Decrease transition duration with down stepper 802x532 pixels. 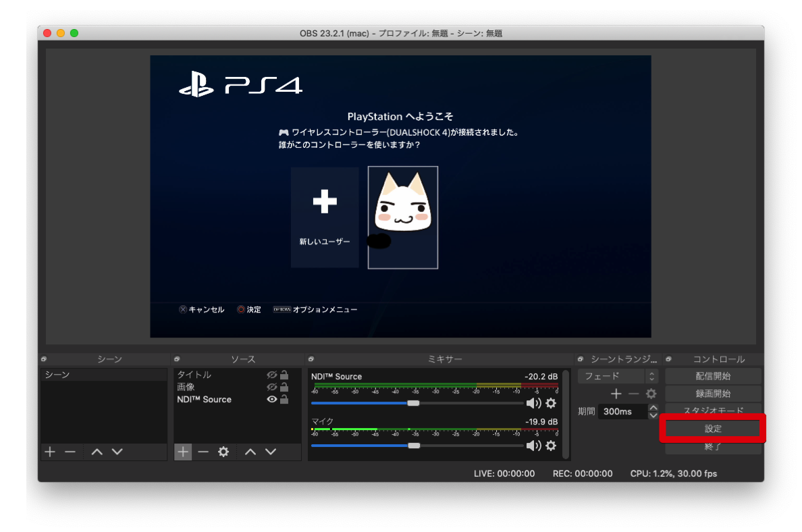[653, 415]
